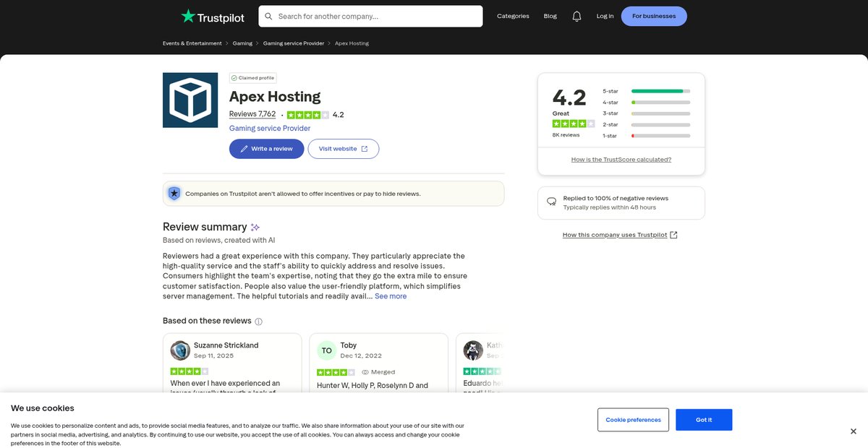Go to the Gaming breadcrumb
Viewport: 868px width, 448px height.
click(x=242, y=43)
